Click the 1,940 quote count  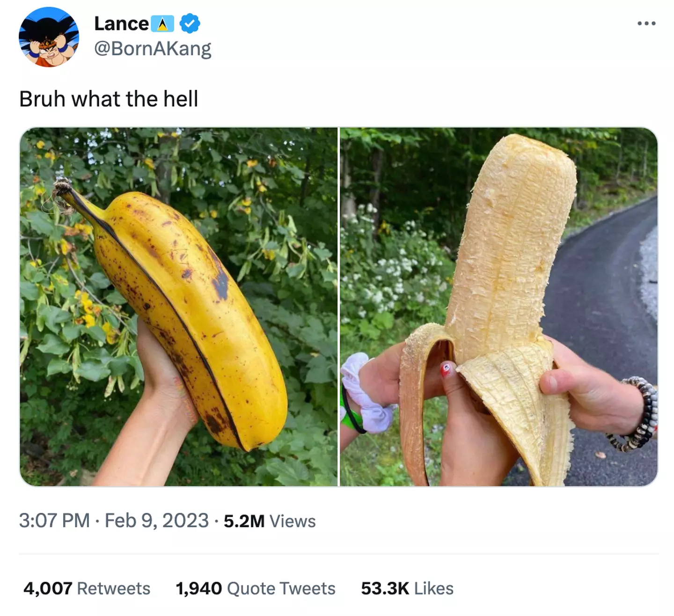198,588
